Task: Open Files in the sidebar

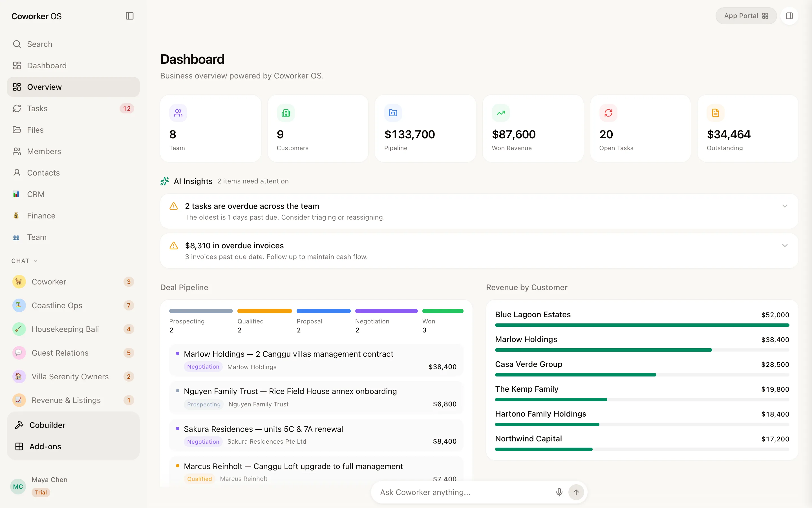Action: 73,130
